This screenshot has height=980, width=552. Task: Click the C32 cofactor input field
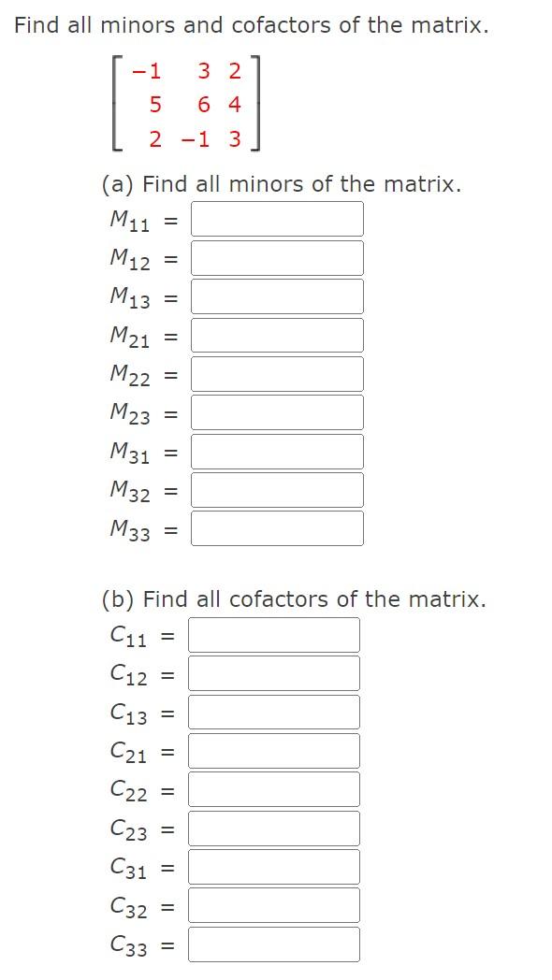pos(274,904)
